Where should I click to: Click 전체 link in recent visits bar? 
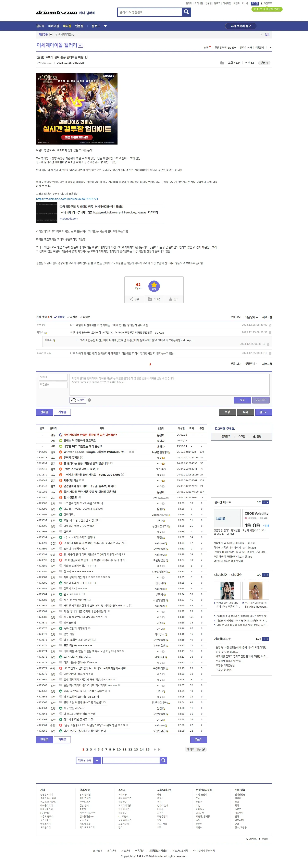(x=267, y=34)
